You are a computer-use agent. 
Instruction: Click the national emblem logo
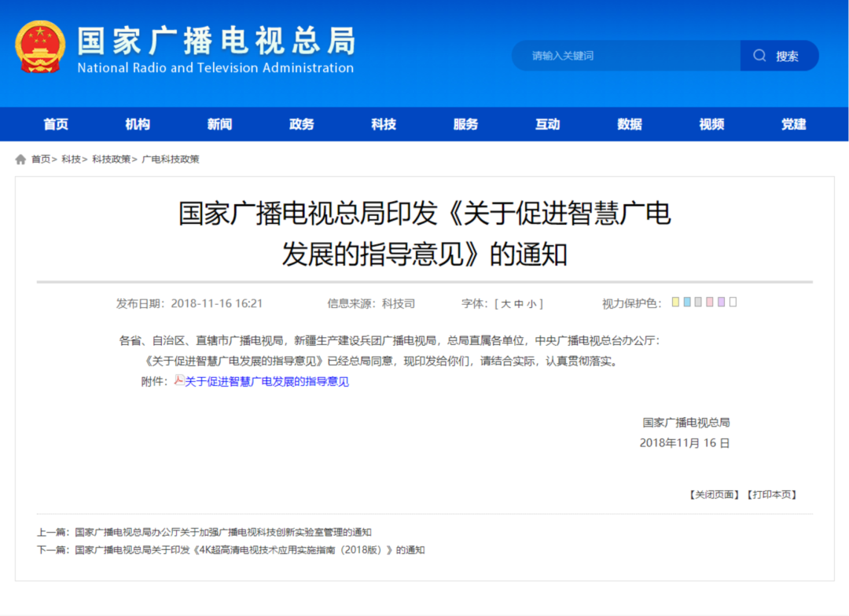(40, 47)
